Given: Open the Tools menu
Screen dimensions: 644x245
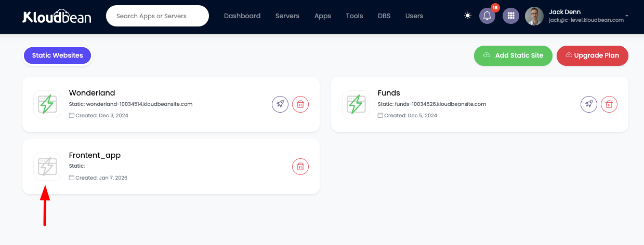Looking at the screenshot, I should (354, 16).
